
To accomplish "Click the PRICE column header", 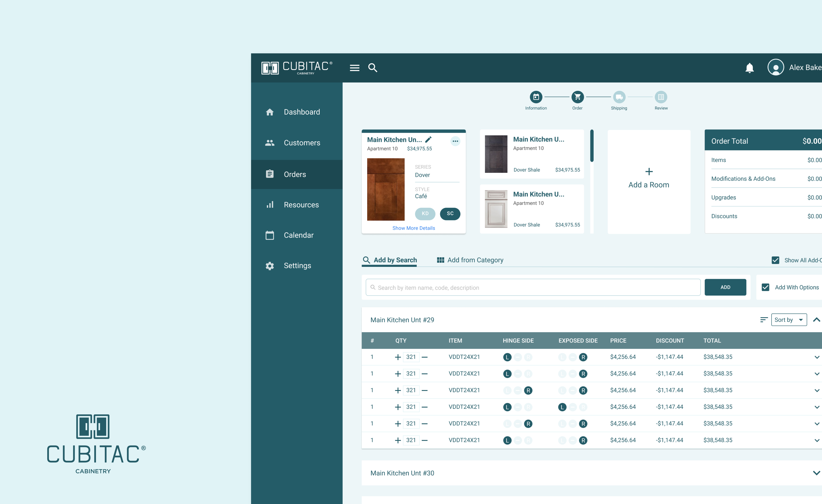I will coord(618,341).
